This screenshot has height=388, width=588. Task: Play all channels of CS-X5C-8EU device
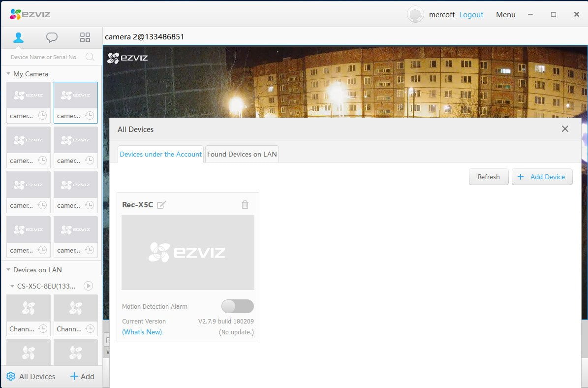pyautogui.click(x=88, y=286)
